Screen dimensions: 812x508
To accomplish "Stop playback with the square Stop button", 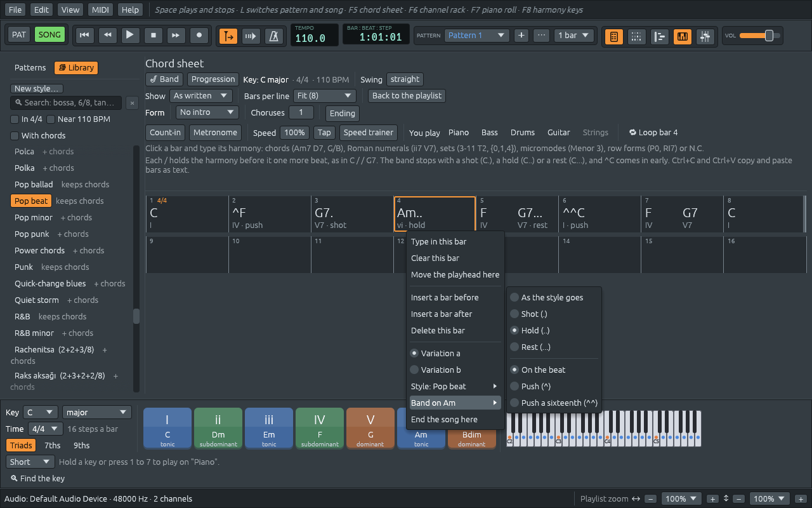I will pyautogui.click(x=153, y=36).
